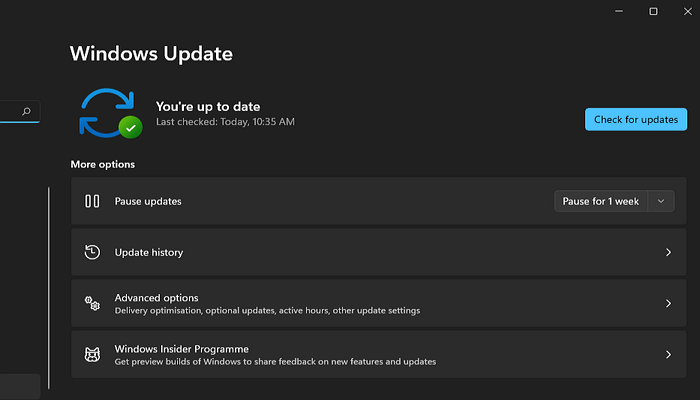Click the search magnifier icon
The image size is (700, 400).
tap(26, 112)
